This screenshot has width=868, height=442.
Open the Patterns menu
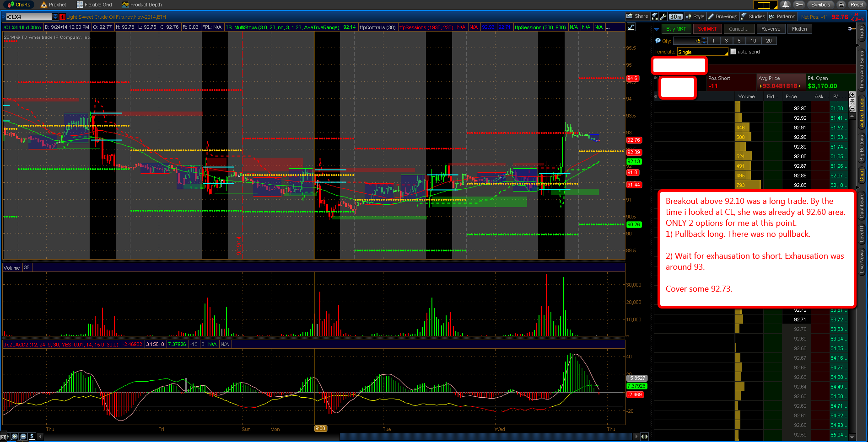click(x=782, y=16)
